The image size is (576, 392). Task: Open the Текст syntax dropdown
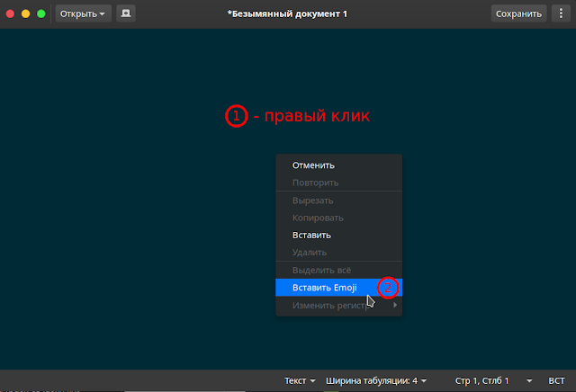click(x=300, y=380)
